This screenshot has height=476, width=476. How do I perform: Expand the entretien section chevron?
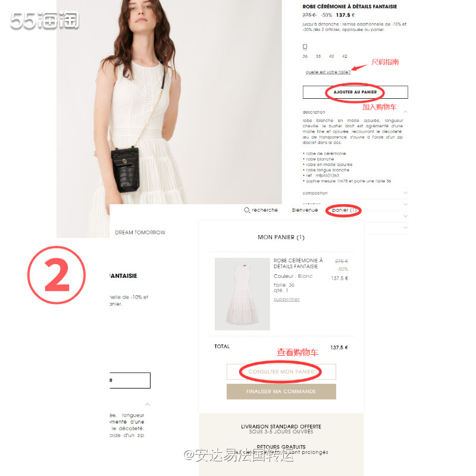point(405,204)
